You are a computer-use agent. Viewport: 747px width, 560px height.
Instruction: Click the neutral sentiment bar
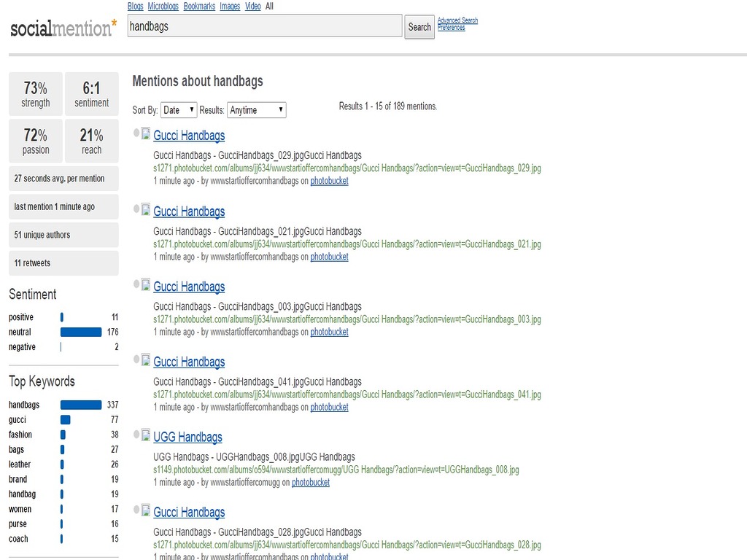pos(80,332)
